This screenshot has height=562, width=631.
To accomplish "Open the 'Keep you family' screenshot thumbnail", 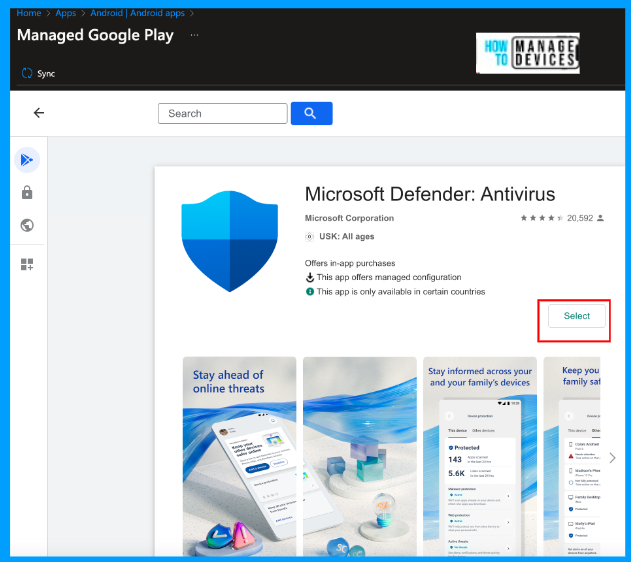I will (x=571, y=456).
